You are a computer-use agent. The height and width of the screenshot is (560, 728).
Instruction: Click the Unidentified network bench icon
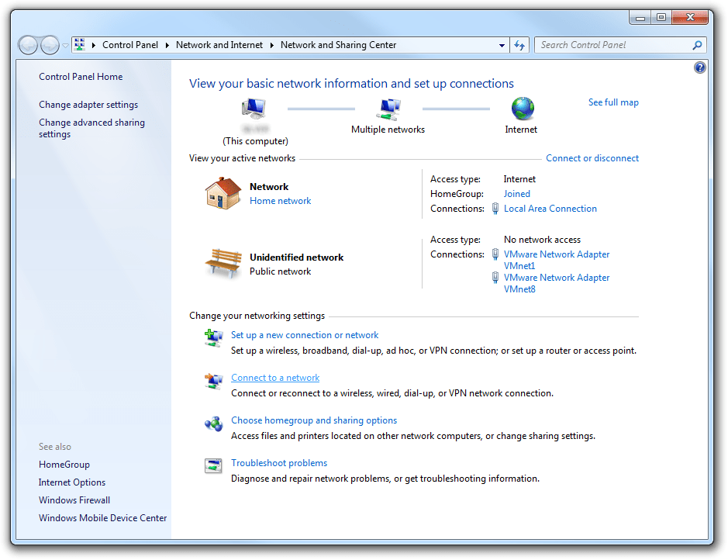[224, 263]
